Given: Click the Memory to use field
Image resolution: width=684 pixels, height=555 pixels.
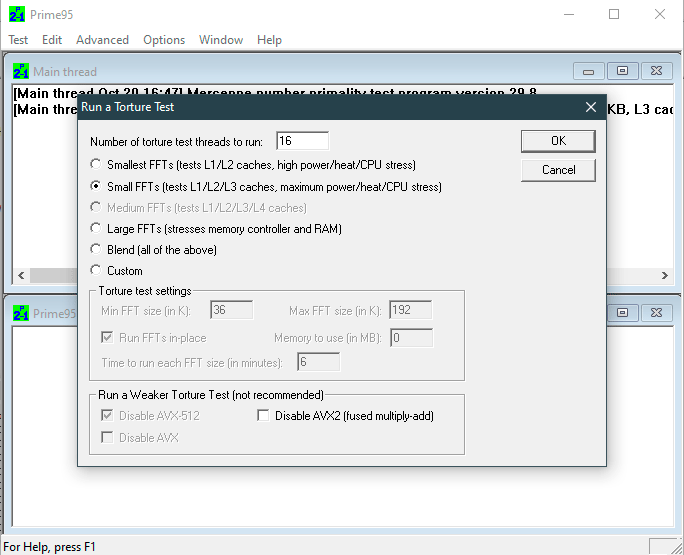Looking at the screenshot, I should pyautogui.click(x=411, y=338).
